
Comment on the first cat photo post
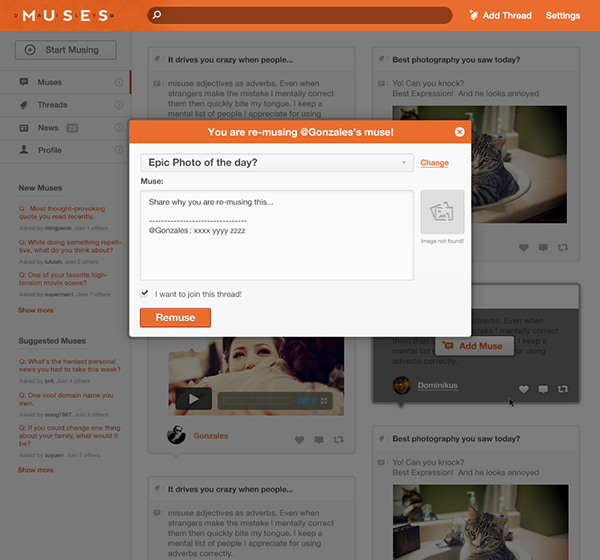tap(543, 248)
